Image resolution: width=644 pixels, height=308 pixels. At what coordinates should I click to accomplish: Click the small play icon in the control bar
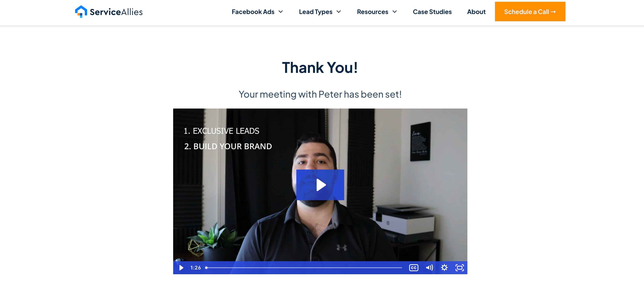pos(181,268)
